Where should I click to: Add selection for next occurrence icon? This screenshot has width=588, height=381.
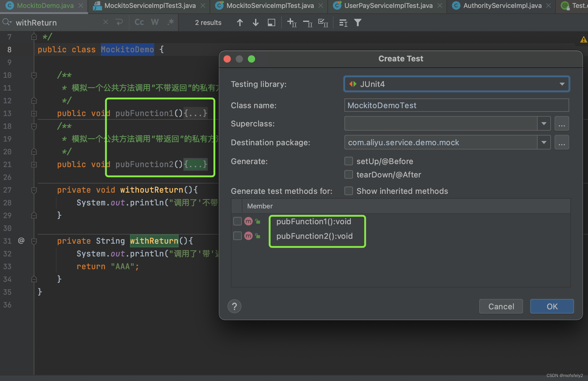(292, 22)
